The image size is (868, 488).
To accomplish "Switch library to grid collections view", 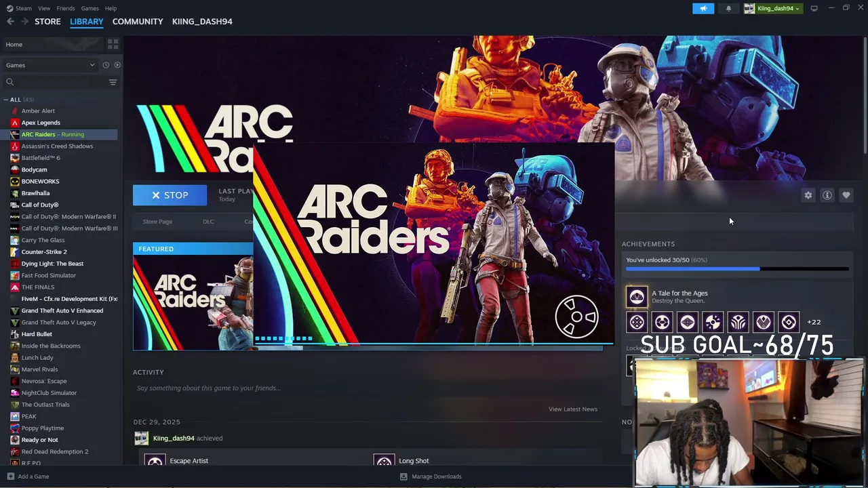I will coord(113,44).
